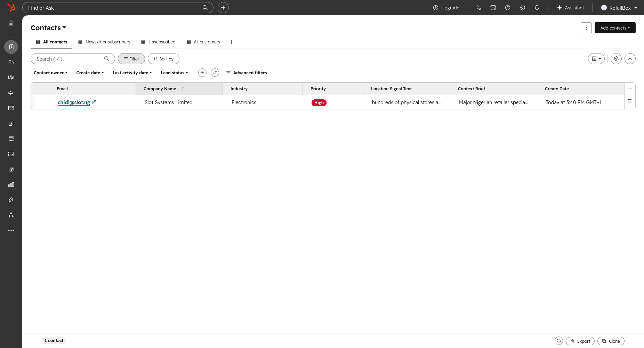The image size is (644, 348).
Task: Open the three-dot More sidebar menu
Action: [x=11, y=230]
